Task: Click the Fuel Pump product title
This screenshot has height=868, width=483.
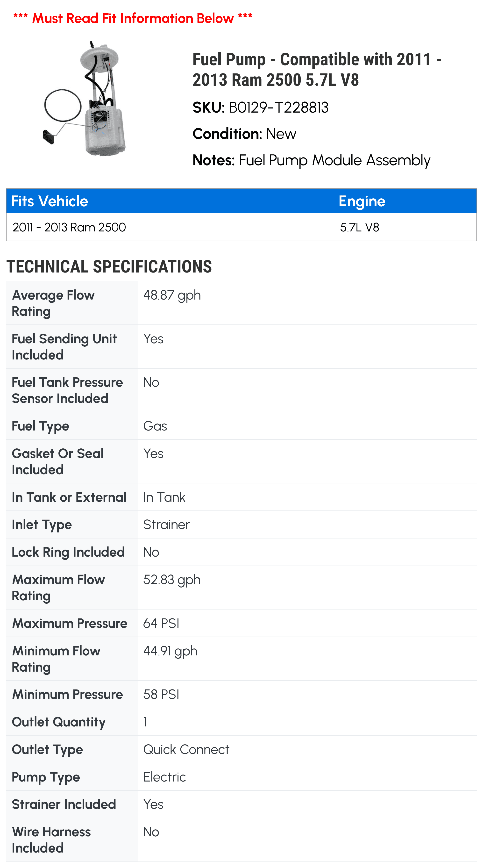Action: point(317,69)
